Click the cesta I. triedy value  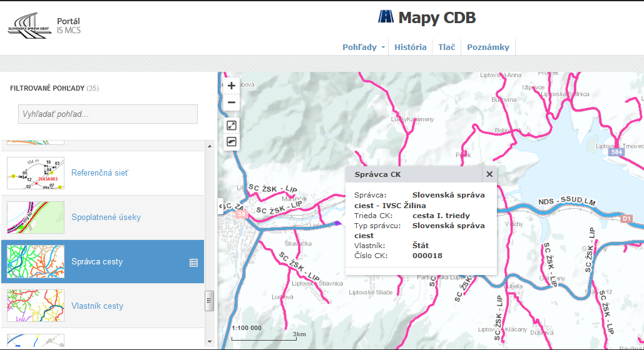pos(441,216)
